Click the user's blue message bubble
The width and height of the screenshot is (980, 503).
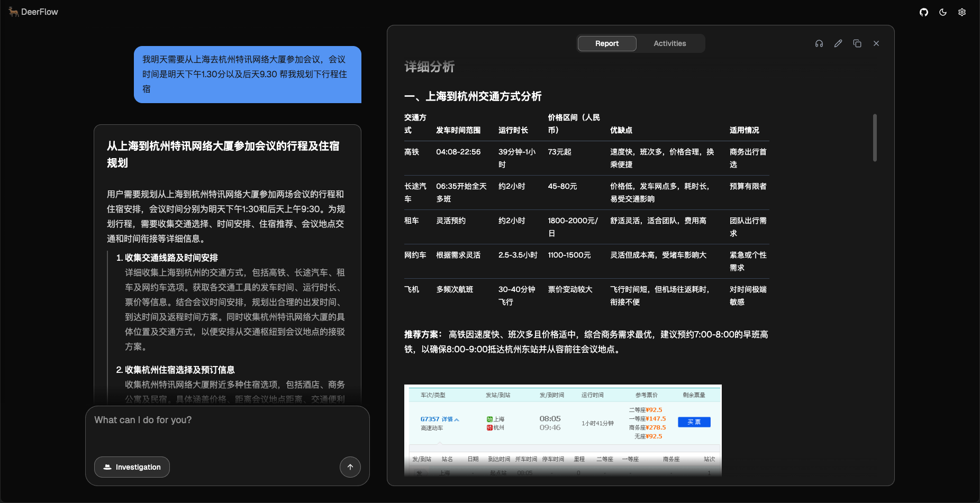point(247,75)
